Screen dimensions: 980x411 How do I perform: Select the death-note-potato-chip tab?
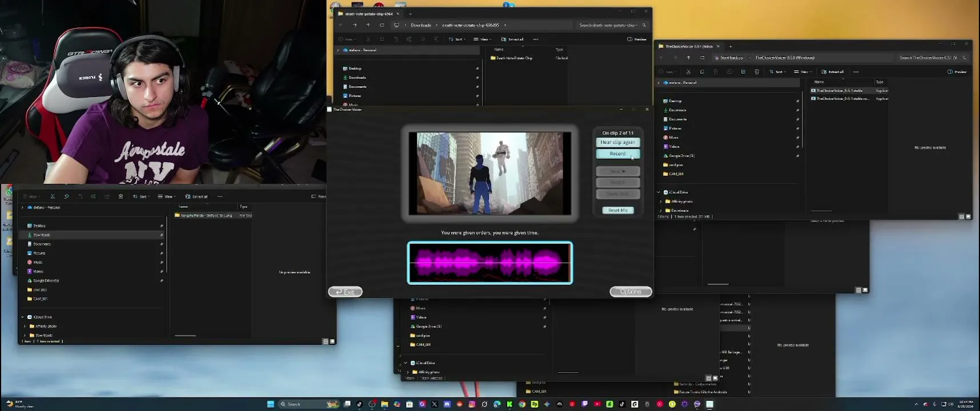pos(368,14)
